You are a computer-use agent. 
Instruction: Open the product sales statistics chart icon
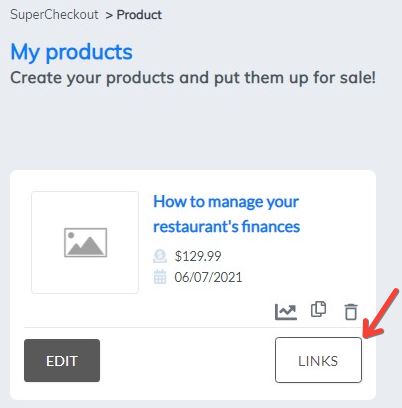tap(286, 312)
